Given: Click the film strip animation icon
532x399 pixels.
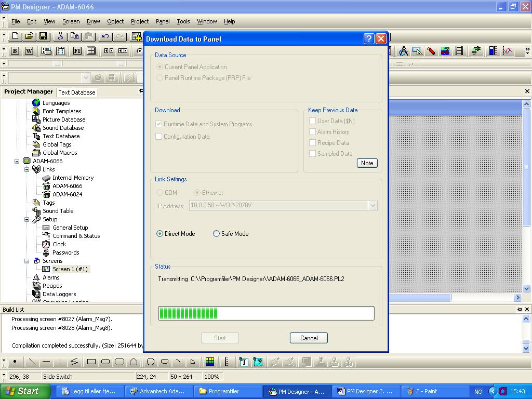Looking at the screenshot, I should [x=459, y=51].
